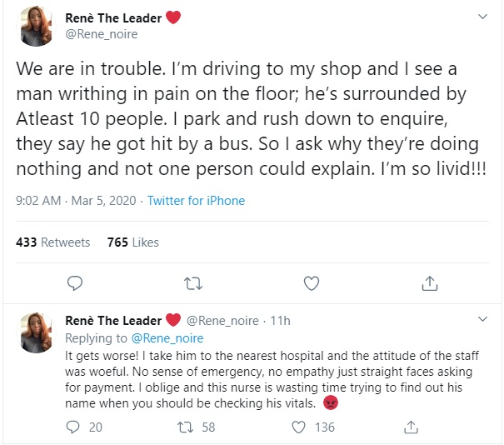504x445 pixels.
Task: Open main tweet options chevron
Action: pyautogui.click(x=482, y=17)
